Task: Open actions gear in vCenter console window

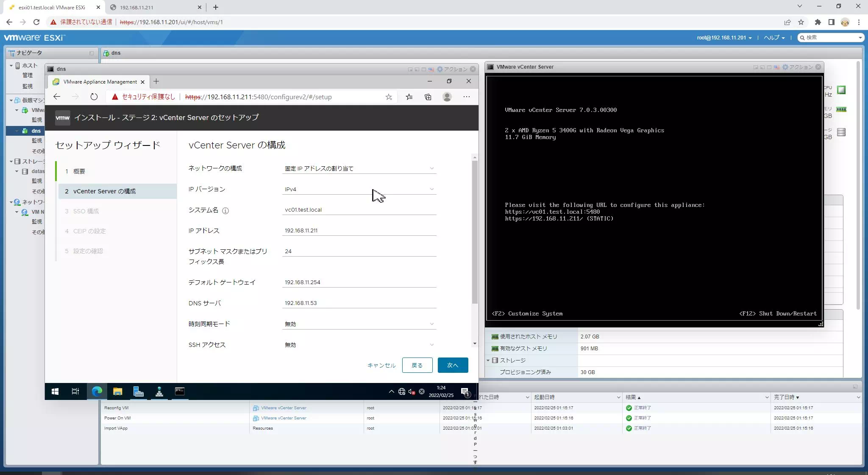Action: click(x=797, y=67)
